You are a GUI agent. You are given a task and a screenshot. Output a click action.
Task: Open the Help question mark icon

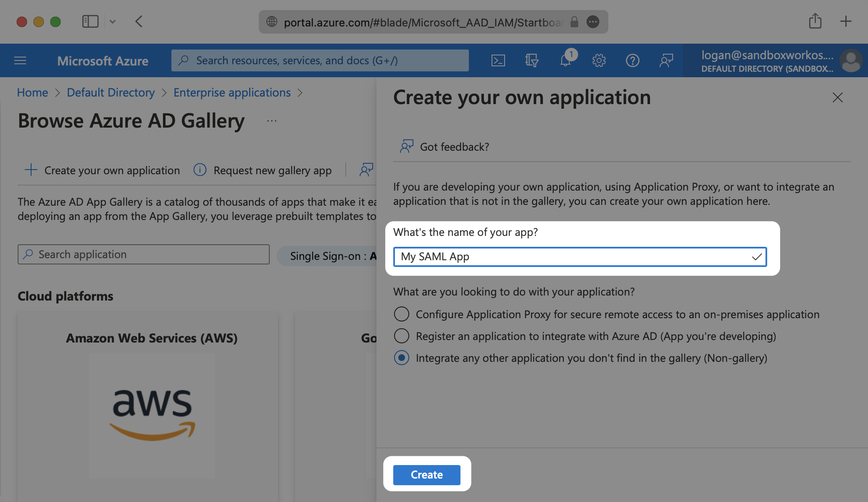[632, 60]
